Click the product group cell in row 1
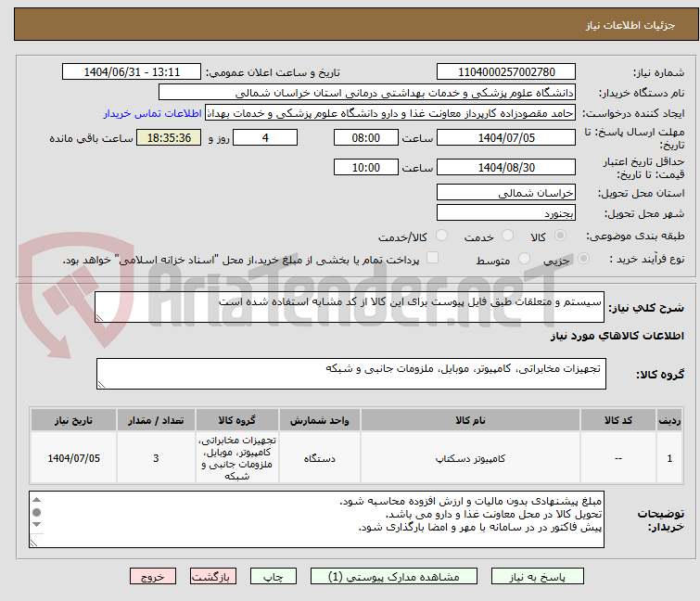This screenshot has width=700, height=601. pos(237,458)
